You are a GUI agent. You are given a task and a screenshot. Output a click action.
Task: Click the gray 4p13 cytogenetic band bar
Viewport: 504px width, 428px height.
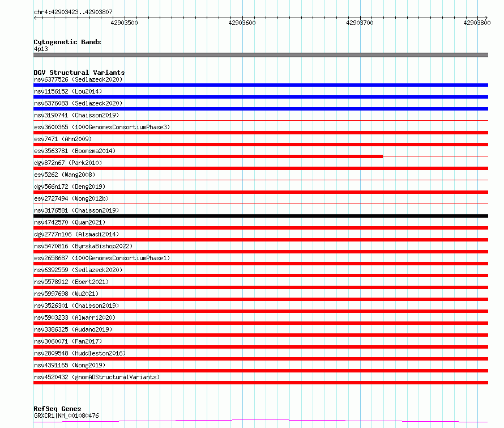(260, 55)
